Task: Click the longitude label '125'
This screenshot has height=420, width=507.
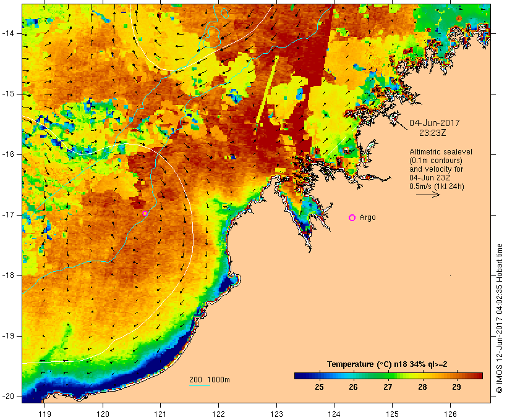Action: point(393,414)
